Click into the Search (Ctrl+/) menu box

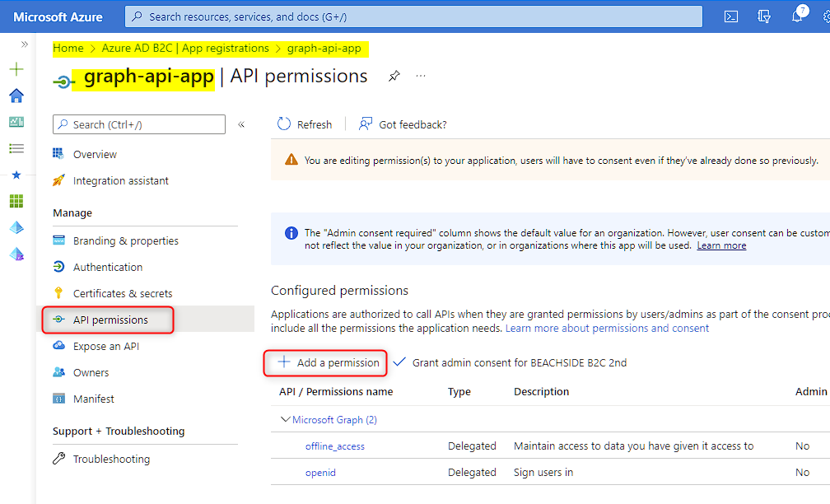[139, 124]
